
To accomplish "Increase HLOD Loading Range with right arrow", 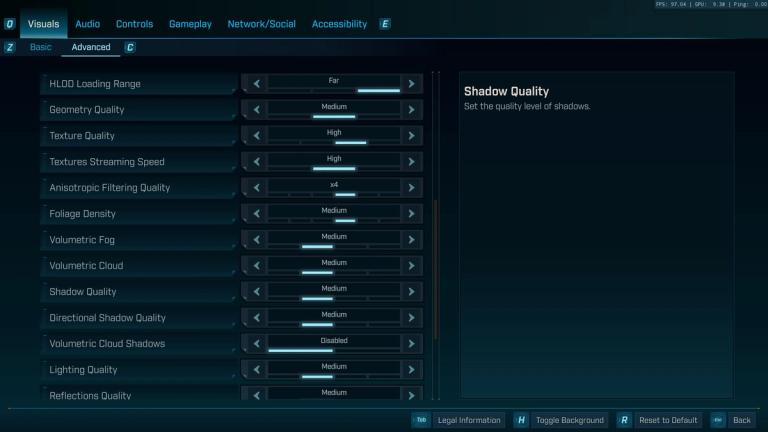I will pos(411,84).
